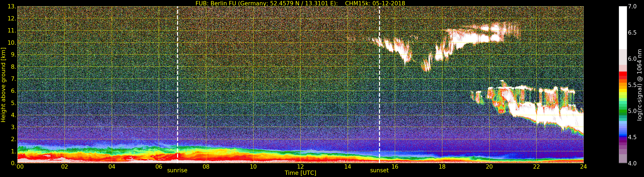Click the white dashed sunrise marker line

(x=177, y=85)
